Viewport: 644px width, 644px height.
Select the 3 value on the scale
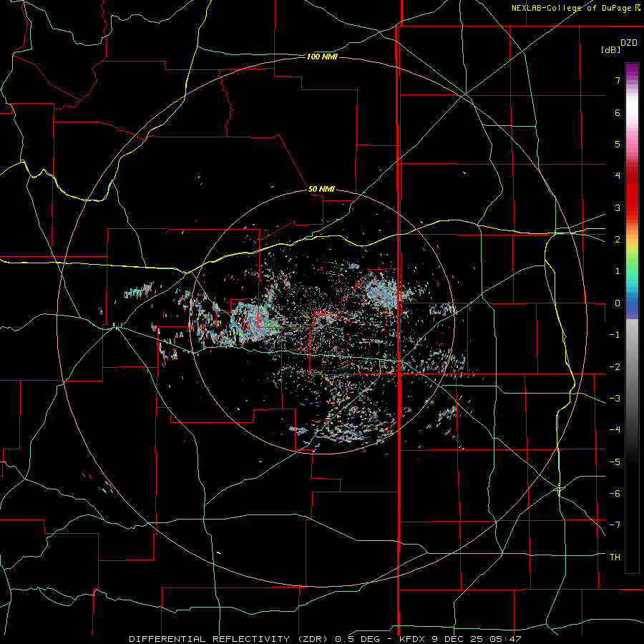tap(618, 208)
